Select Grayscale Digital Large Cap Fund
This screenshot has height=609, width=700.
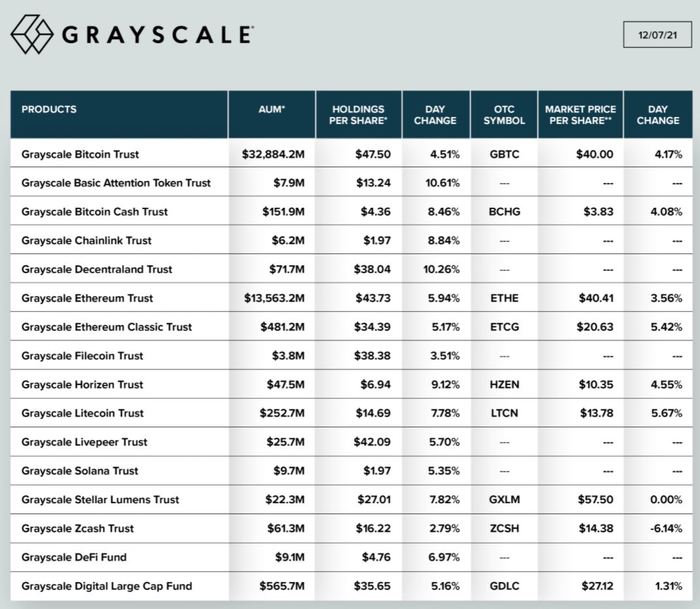(x=106, y=585)
